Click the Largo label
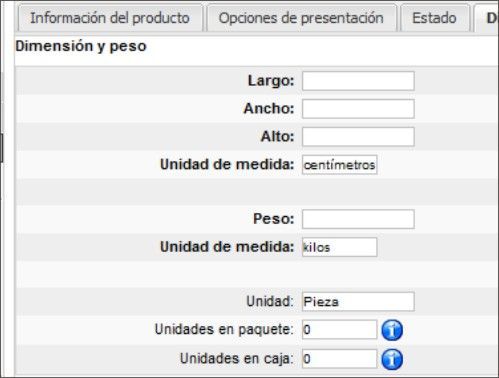Image resolution: width=499 pixels, height=378 pixels. [271, 81]
